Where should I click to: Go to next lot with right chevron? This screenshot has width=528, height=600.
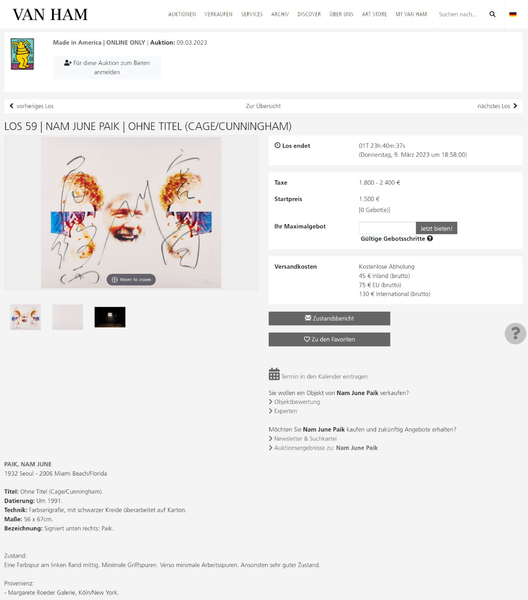[x=515, y=106]
